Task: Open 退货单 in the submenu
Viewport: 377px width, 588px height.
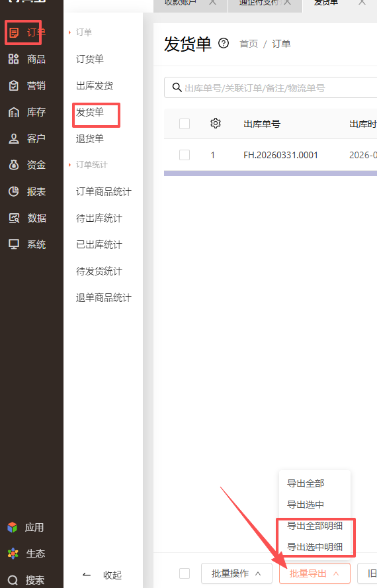Action: click(x=90, y=138)
